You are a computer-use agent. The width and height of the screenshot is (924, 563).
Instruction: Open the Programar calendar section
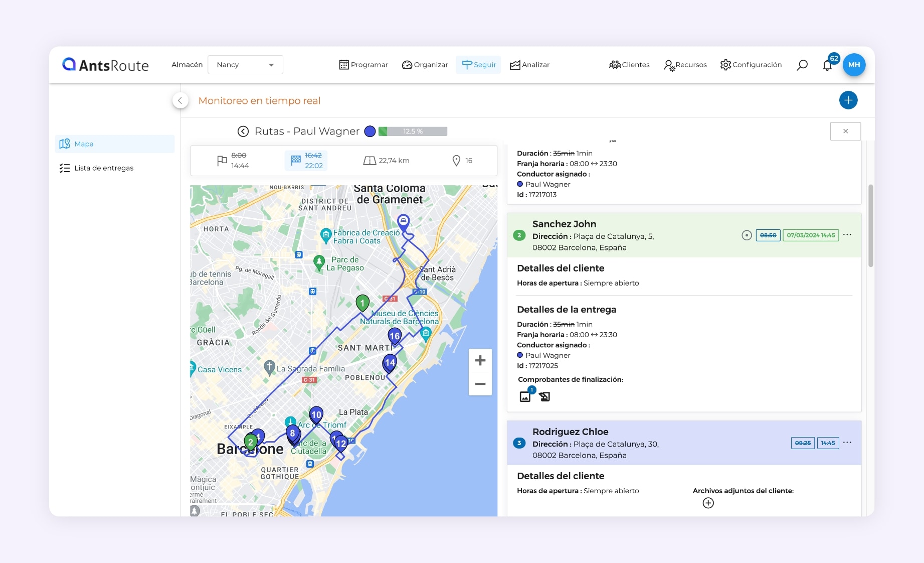363,64
